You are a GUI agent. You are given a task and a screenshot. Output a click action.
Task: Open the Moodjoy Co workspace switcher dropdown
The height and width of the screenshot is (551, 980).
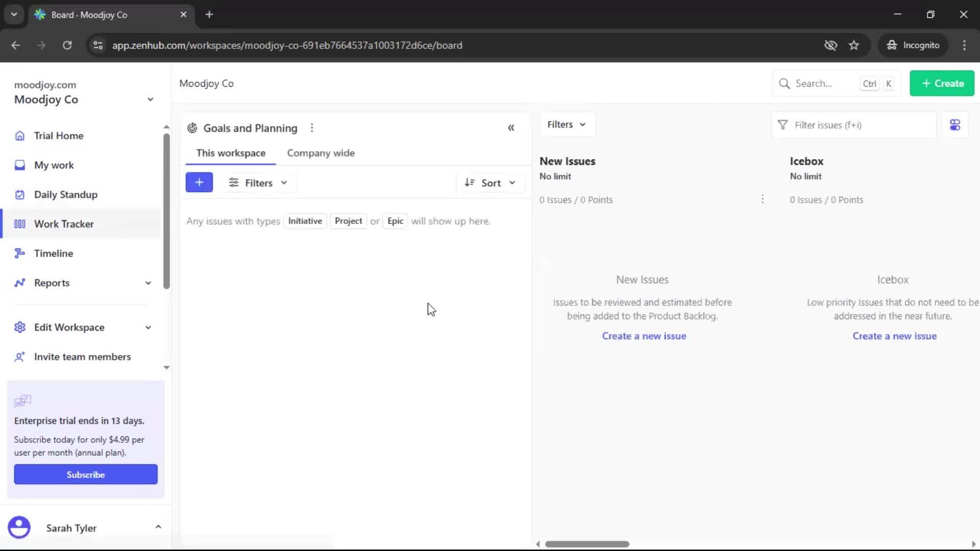[x=150, y=99]
